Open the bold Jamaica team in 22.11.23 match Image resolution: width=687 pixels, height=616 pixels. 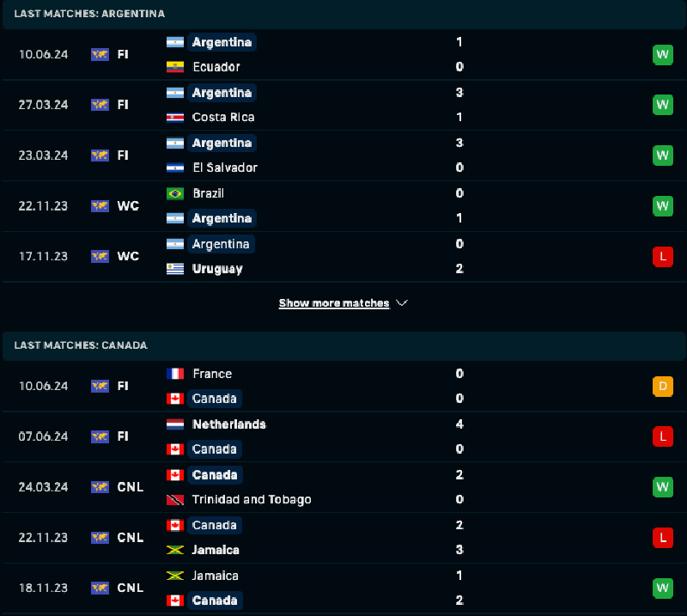coord(216,550)
